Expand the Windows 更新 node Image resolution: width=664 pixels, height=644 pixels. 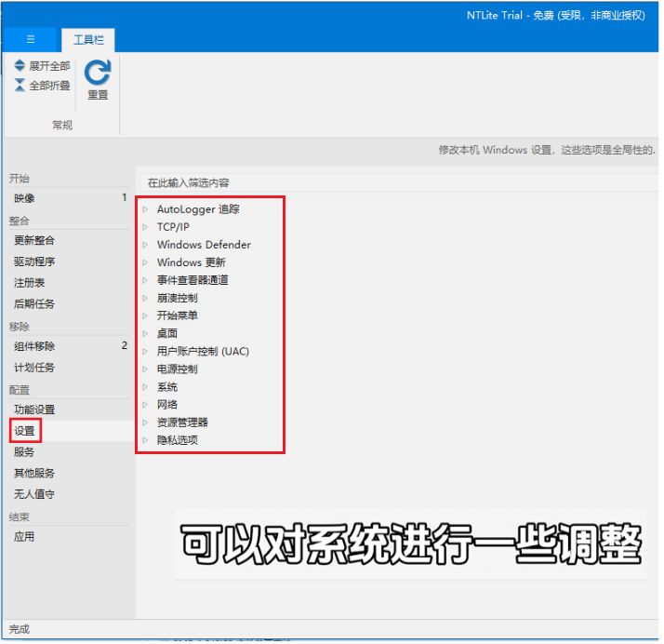coord(145,262)
